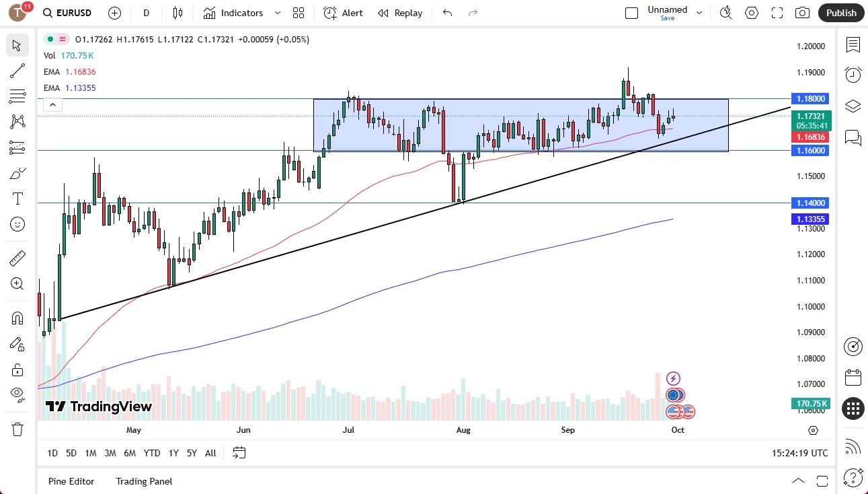The height and width of the screenshot is (494, 868).
Task: Select the Brush drawing tool
Action: tap(17, 172)
